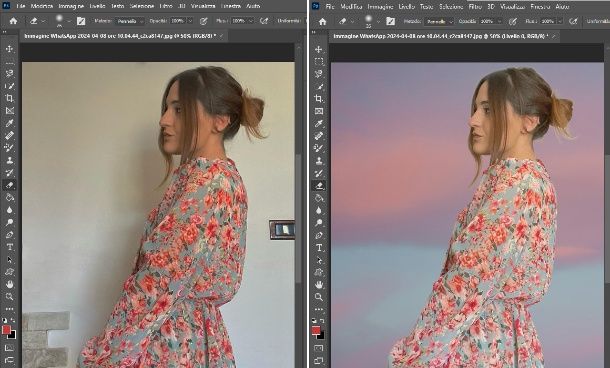Open Opacità slider arrow in left window
Screen dimensions: 610x368
point(190,21)
